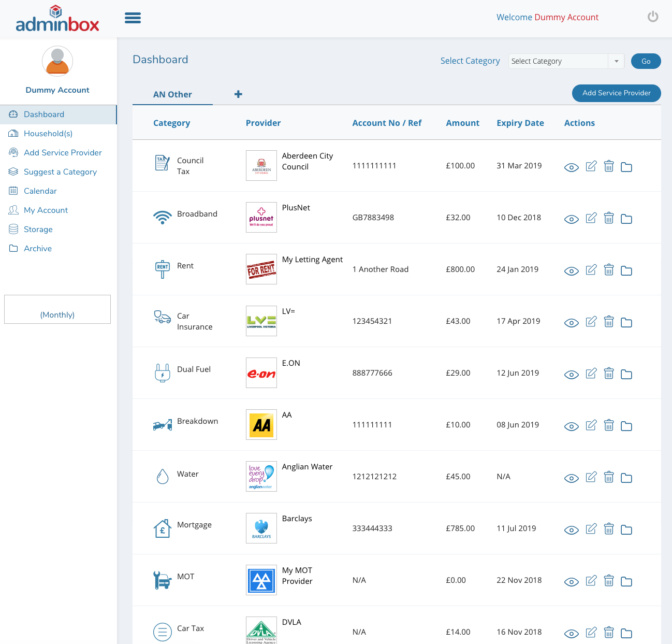672x644 pixels.
Task: Edit the Mortgage Barclays entry
Action: [x=591, y=529]
